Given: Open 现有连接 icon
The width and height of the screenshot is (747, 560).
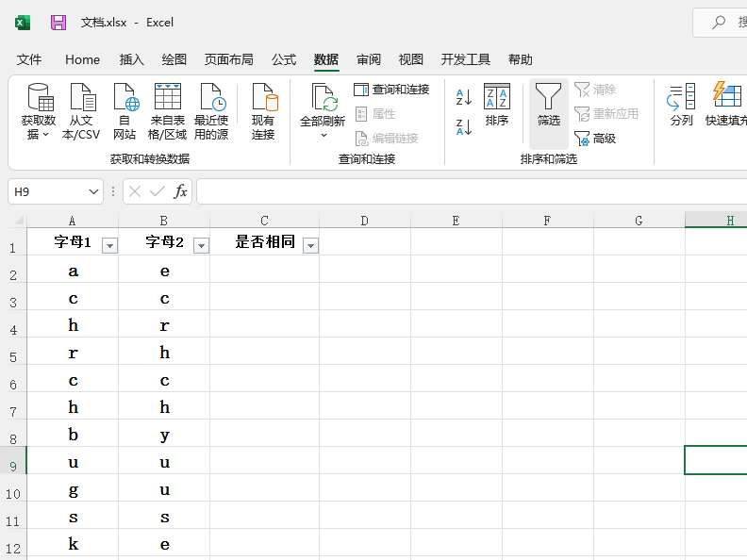Looking at the screenshot, I should pos(264,97).
